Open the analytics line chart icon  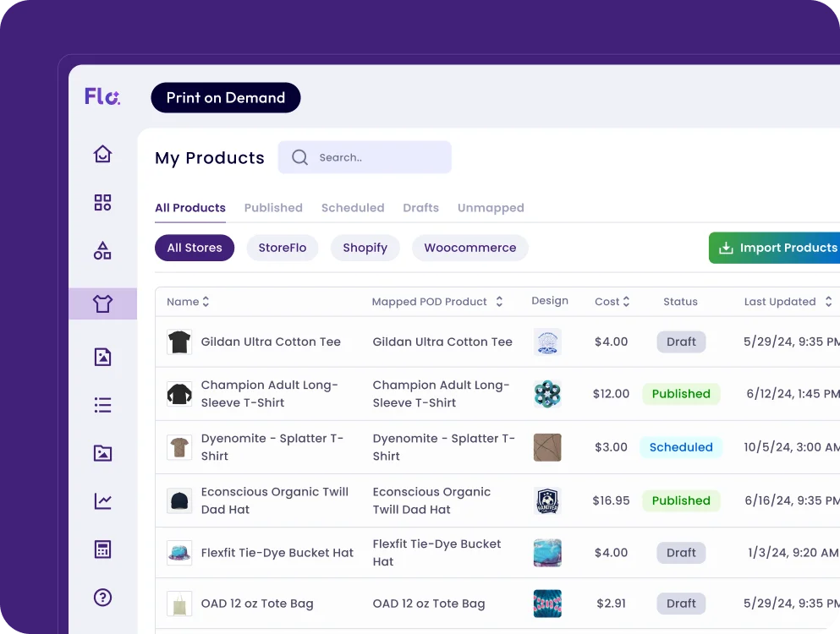pos(102,501)
